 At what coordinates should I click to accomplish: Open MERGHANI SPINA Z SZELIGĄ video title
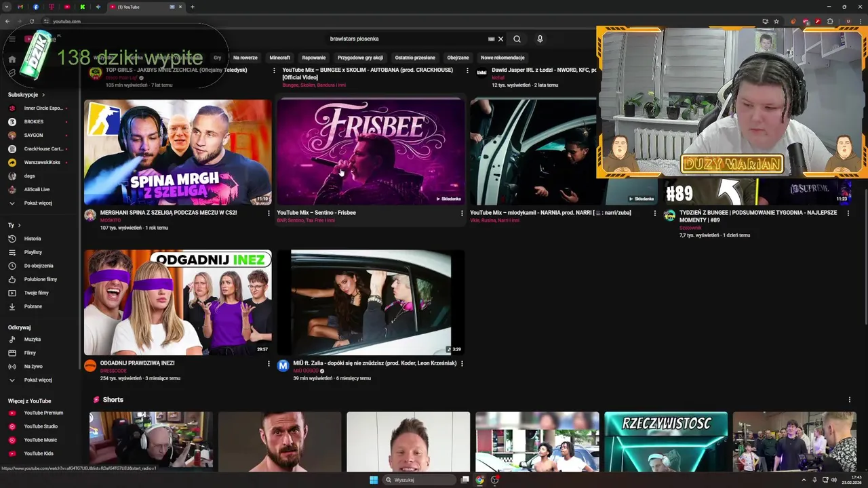click(x=168, y=213)
